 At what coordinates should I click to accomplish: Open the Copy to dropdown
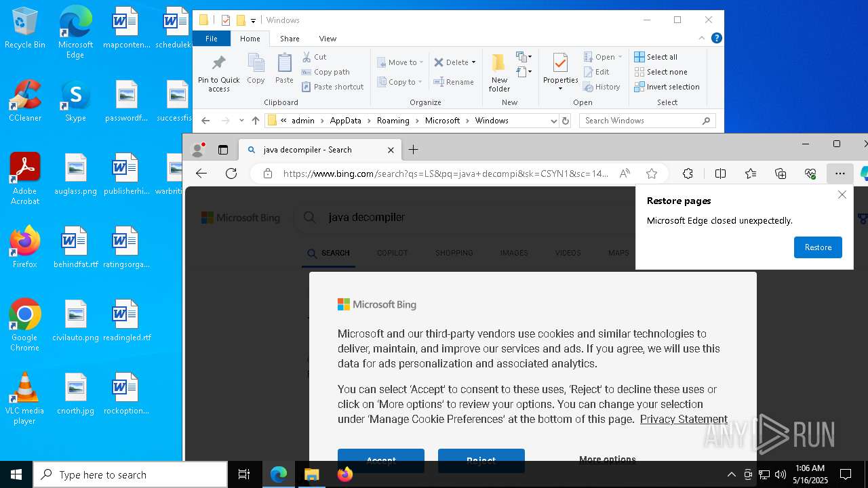[400, 82]
